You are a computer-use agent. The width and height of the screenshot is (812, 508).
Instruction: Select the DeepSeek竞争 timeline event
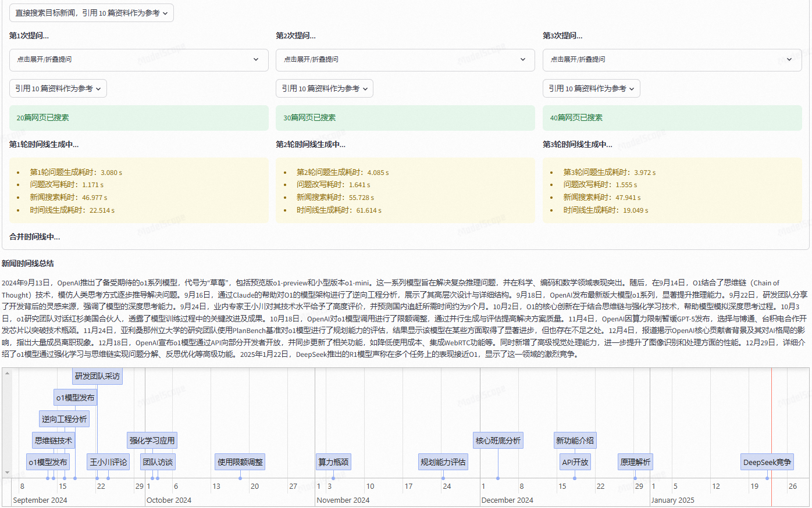(767, 462)
